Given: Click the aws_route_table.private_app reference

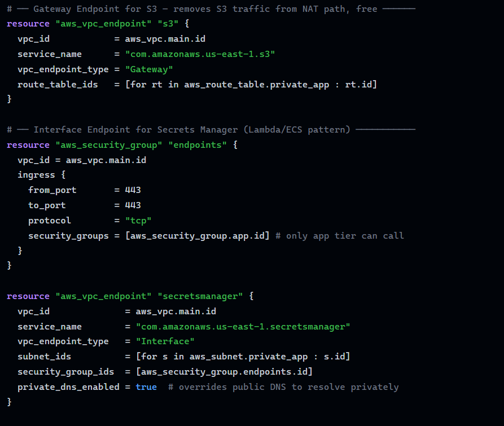Looking at the screenshot, I should pos(256,85).
